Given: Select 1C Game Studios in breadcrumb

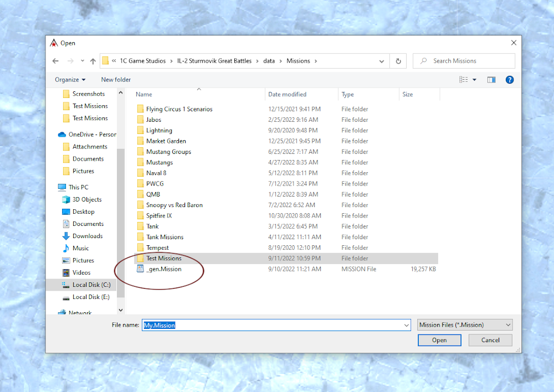Looking at the screenshot, I should (x=143, y=61).
